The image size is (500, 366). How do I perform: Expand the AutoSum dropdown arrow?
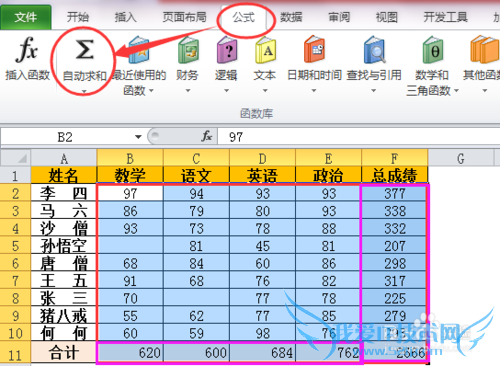click(x=84, y=91)
